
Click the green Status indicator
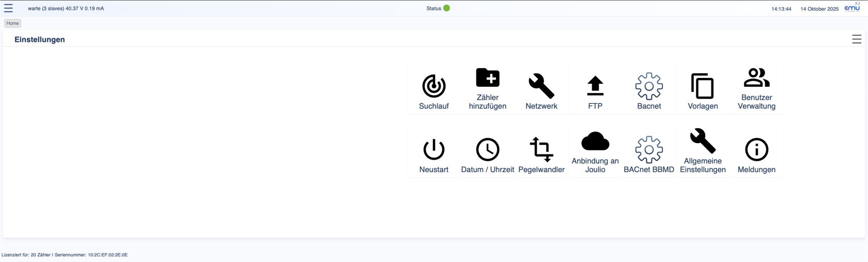(x=446, y=8)
